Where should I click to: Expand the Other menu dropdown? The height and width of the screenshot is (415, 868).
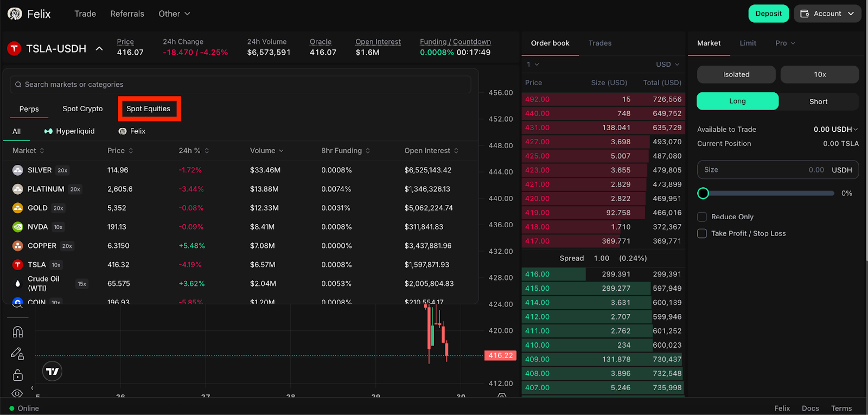(174, 14)
